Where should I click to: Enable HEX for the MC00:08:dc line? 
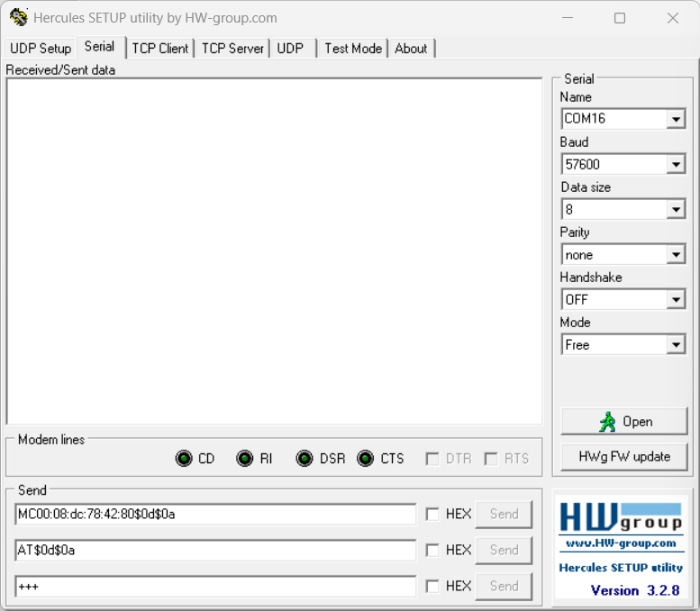click(x=432, y=514)
